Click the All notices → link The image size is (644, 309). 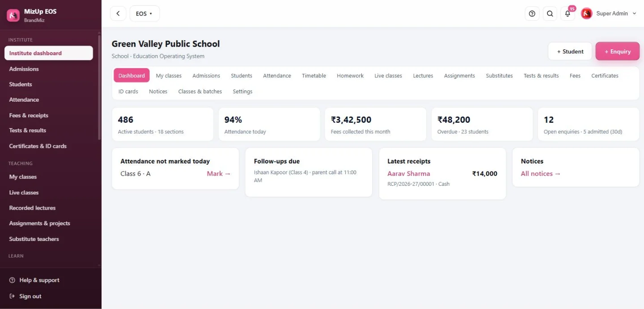tap(541, 174)
